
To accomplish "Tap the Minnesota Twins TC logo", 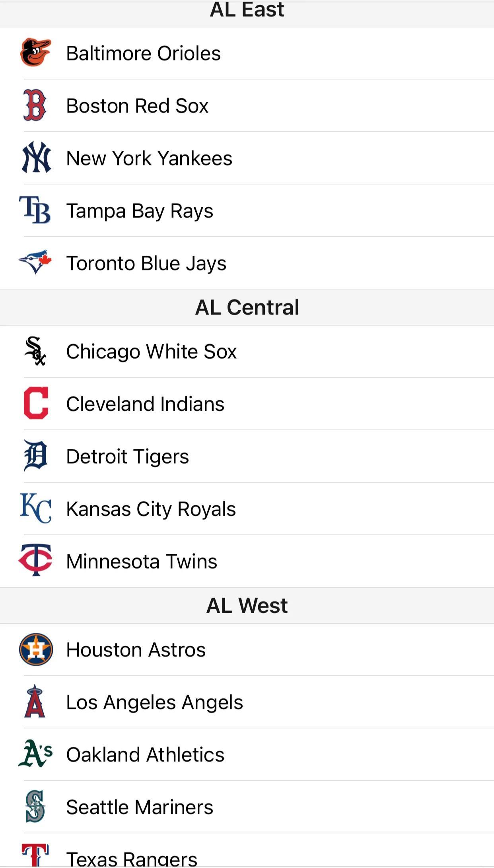I will [35, 560].
